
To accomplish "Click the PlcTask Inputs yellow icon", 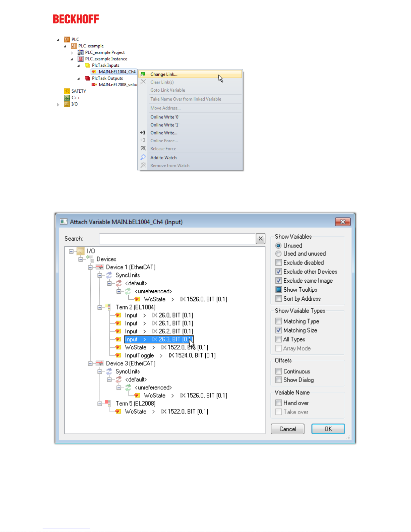I will click(87, 65).
